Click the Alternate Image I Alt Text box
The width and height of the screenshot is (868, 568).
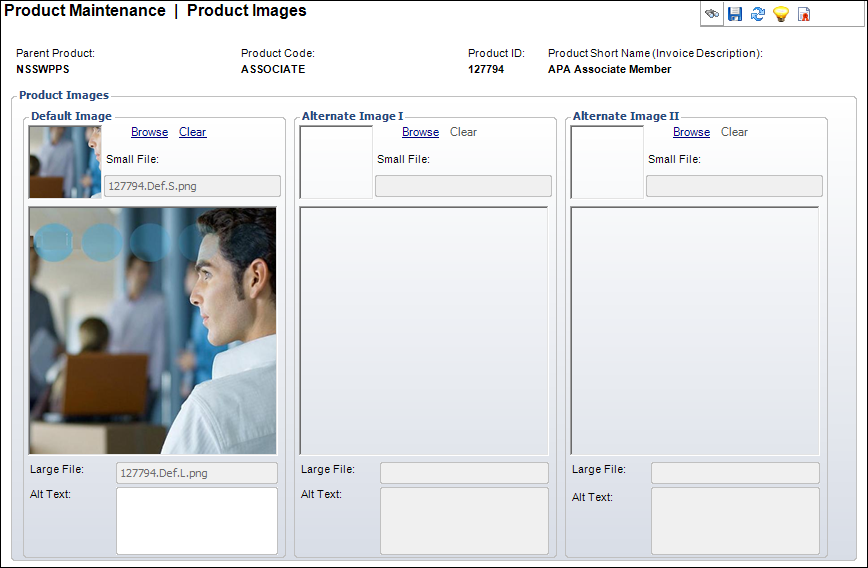pos(464,521)
